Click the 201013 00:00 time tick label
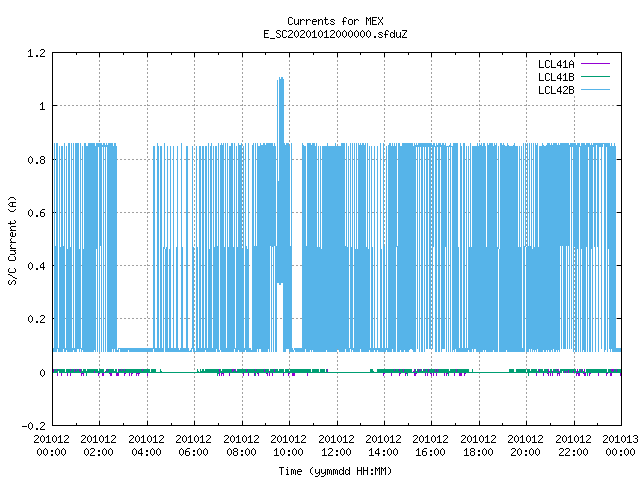The width and height of the screenshot is (640, 480). (620, 446)
